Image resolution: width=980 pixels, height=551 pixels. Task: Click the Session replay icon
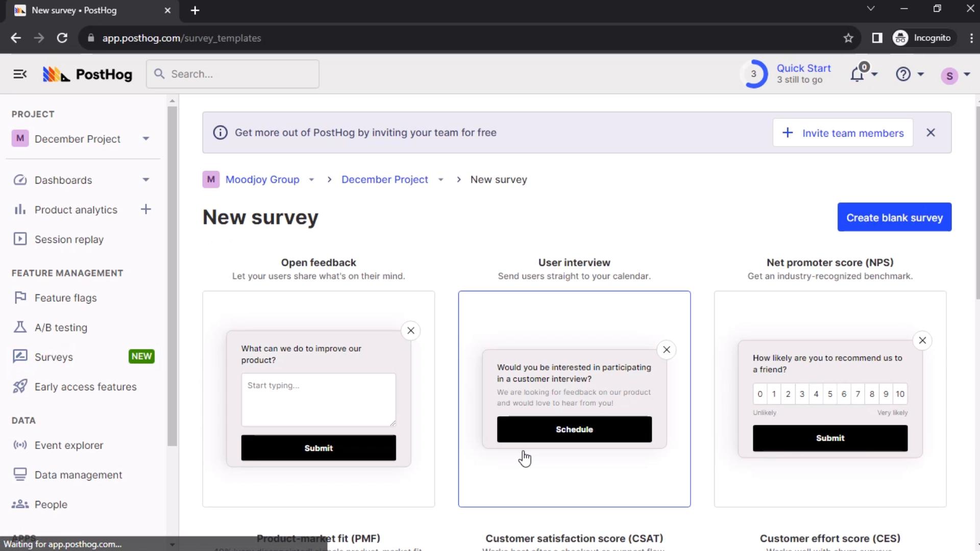19,239
